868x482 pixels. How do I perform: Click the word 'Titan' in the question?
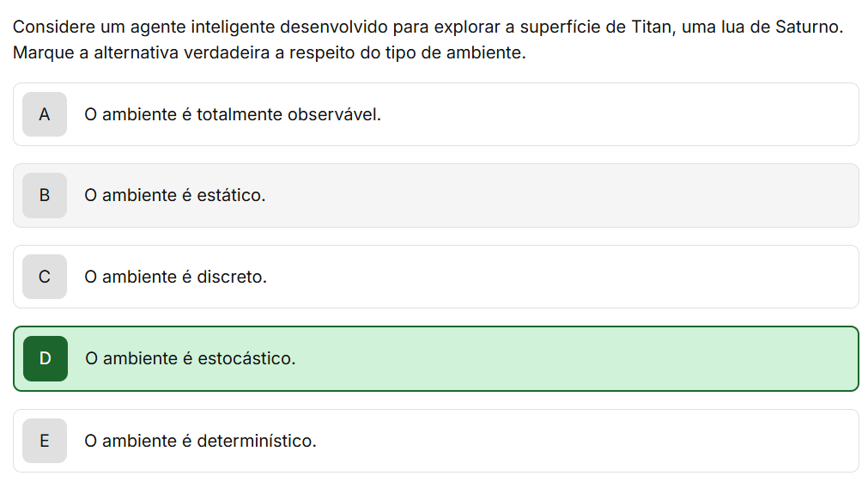[x=652, y=27]
